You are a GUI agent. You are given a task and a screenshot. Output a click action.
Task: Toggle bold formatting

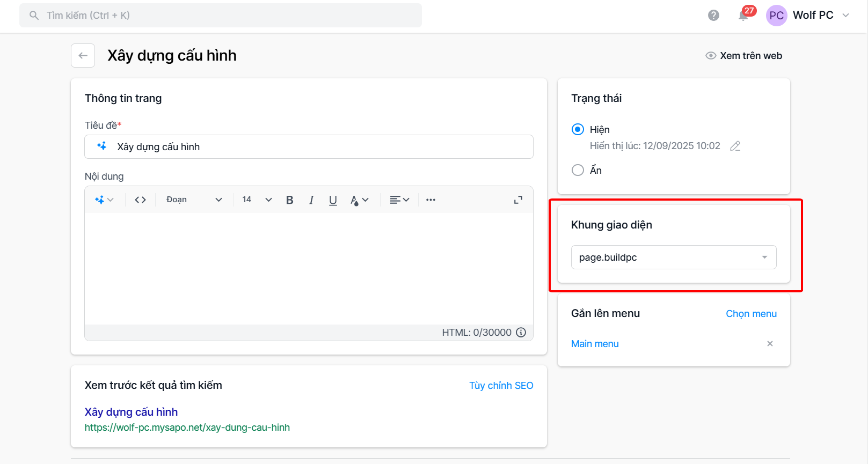point(289,200)
